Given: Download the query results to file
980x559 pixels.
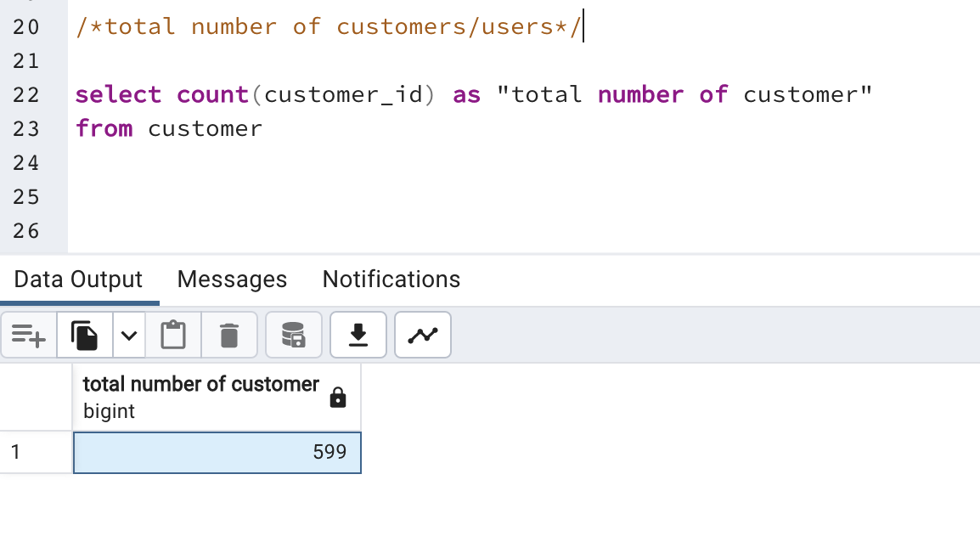Looking at the screenshot, I should pyautogui.click(x=358, y=336).
